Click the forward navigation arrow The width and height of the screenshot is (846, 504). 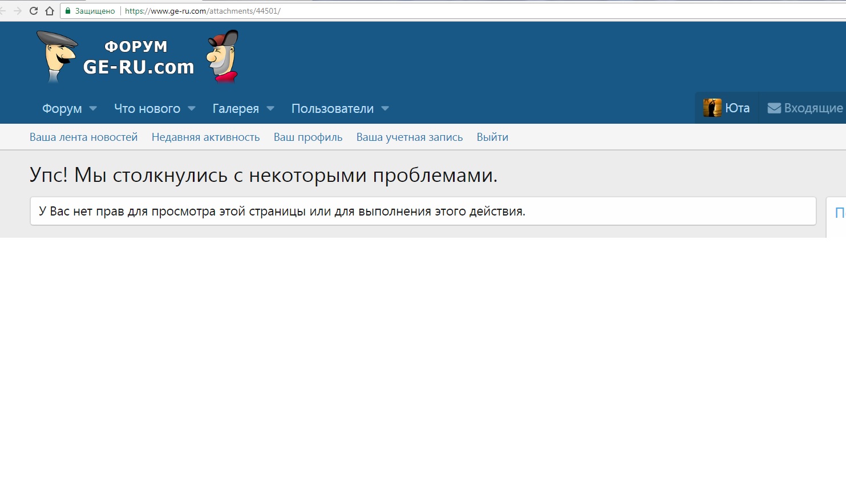pos(18,11)
